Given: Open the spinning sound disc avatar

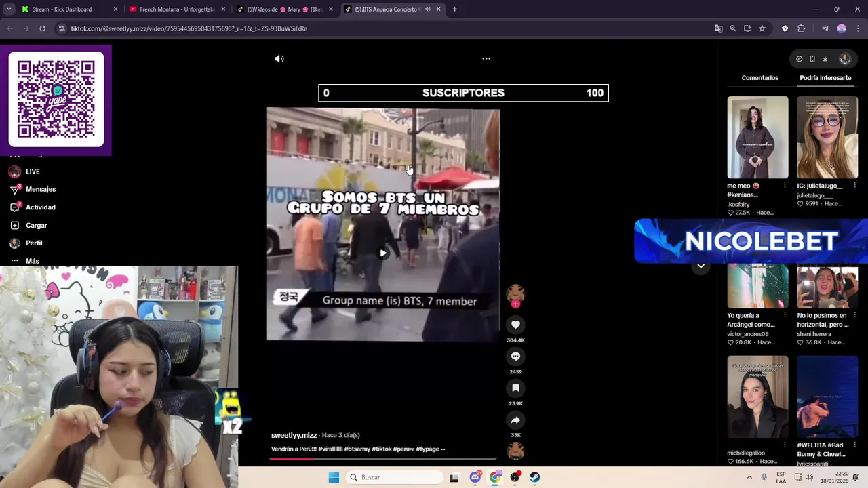Looking at the screenshot, I should tap(515, 451).
